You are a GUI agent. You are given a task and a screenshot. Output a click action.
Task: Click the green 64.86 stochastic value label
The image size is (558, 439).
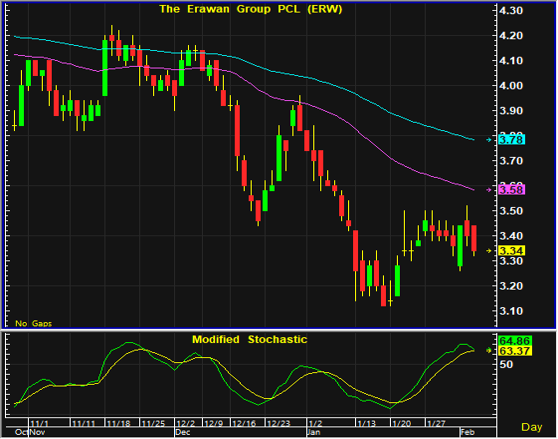click(x=515, y=340)
